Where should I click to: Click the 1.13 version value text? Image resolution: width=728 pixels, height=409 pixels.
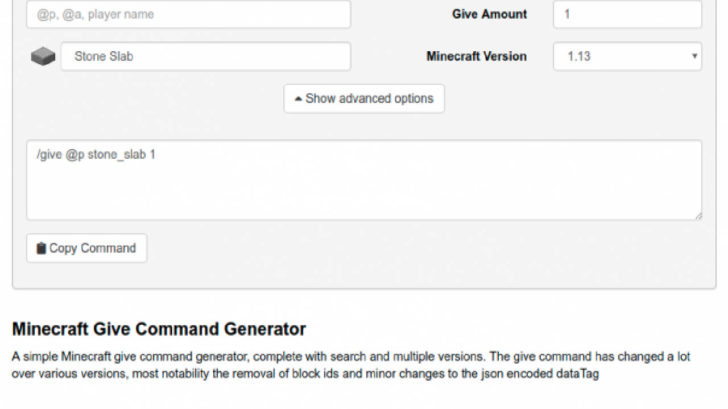click(579, 57)
